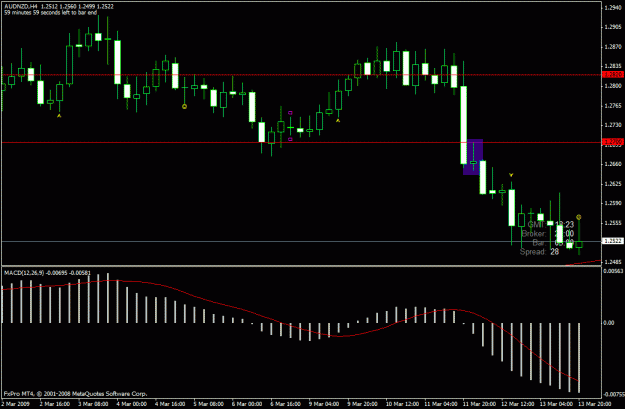This screenshot has width=625, height=409.
Task: Click the '13 Mar 20:00' time label
Action: coord(594,404)
